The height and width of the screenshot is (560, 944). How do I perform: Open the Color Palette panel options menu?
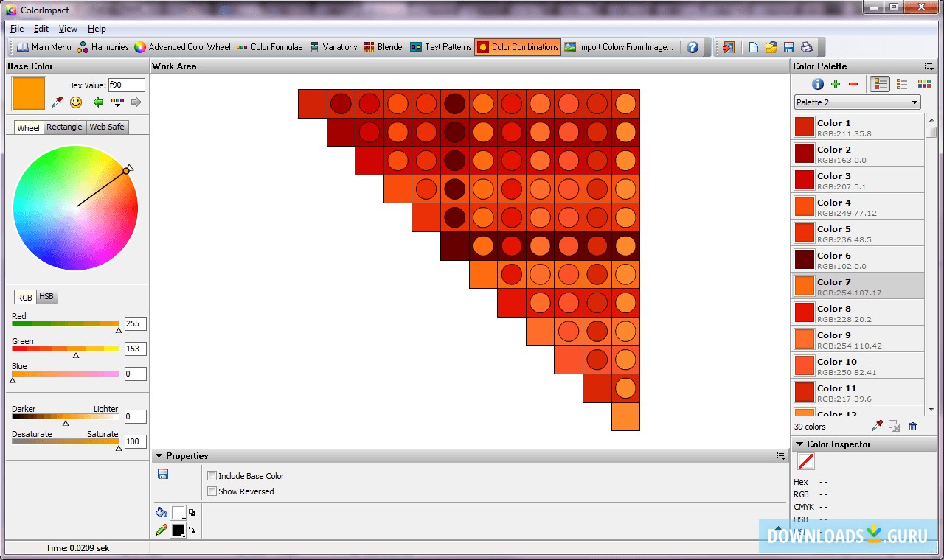929,66
